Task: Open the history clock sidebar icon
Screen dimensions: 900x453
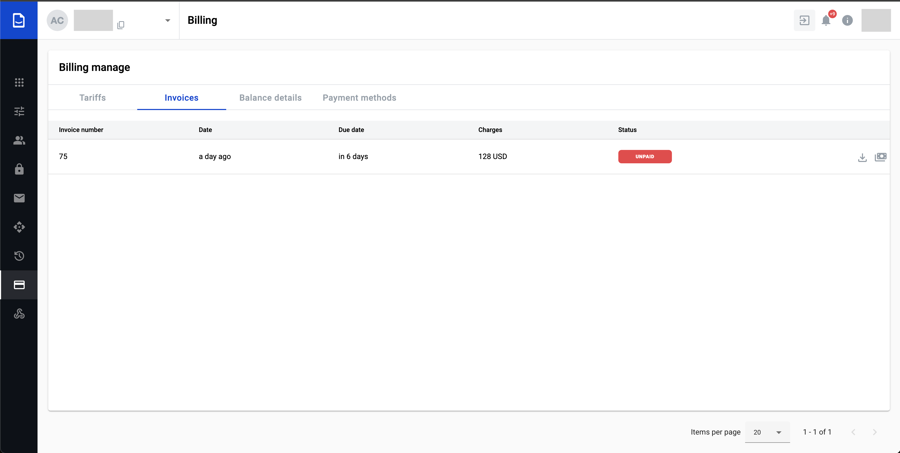Action: [19, 256]
